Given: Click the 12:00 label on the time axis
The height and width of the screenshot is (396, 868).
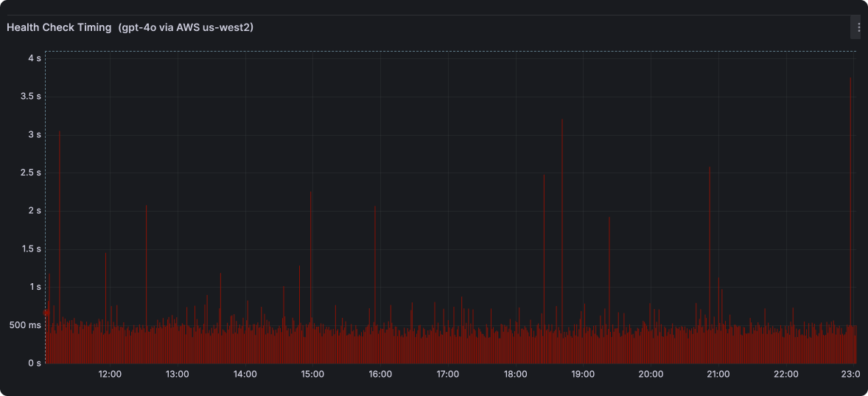Looking at the screenshot, I should click(110, 374).
